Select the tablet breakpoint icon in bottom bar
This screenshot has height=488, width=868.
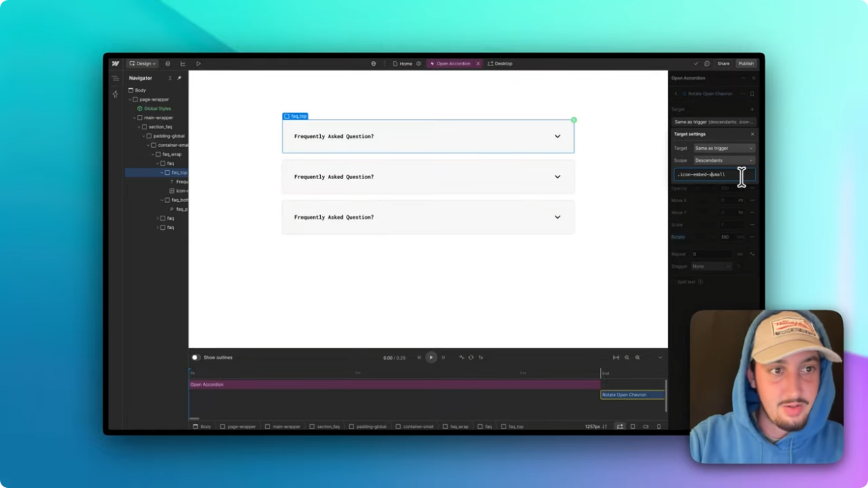coord(633,426)
